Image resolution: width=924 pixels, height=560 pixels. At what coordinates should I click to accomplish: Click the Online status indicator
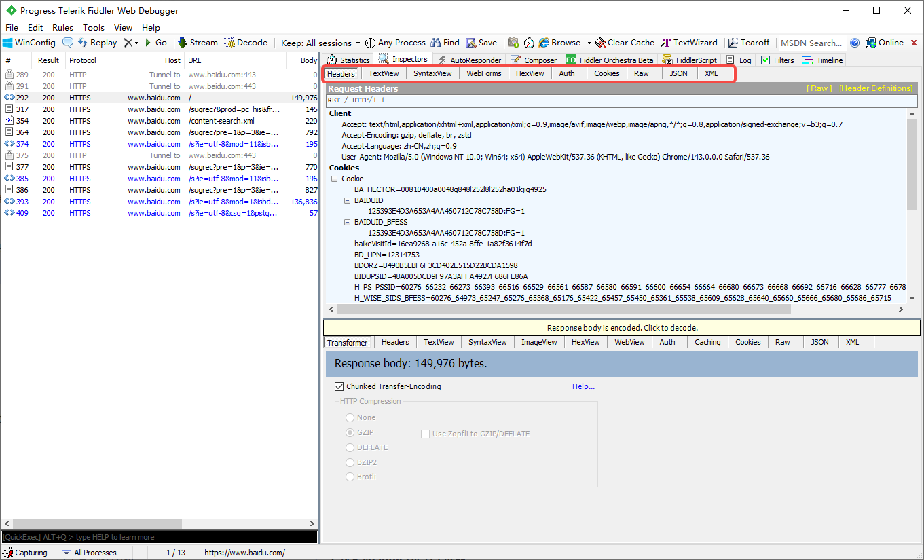pyautogui.click(x=885, y=43)
